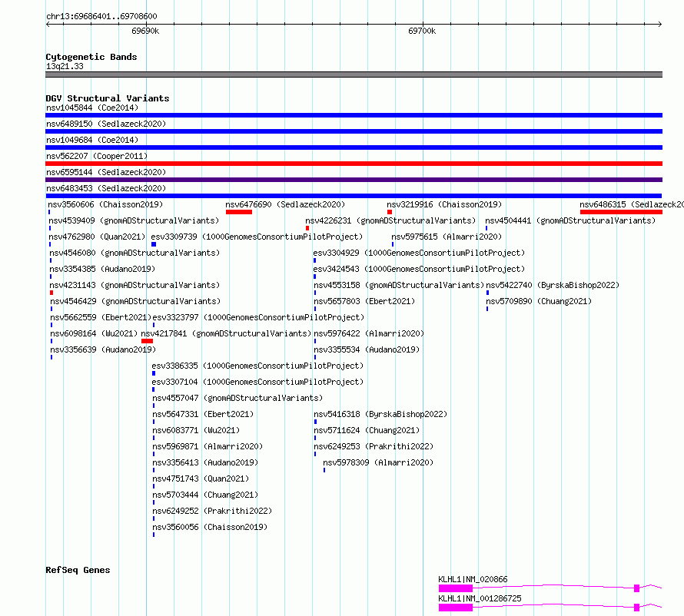Image resolution: width=684 pixels, height=616 pixels.
Task: Click the RefSeq Genes track title
Action: click(78, 570)
